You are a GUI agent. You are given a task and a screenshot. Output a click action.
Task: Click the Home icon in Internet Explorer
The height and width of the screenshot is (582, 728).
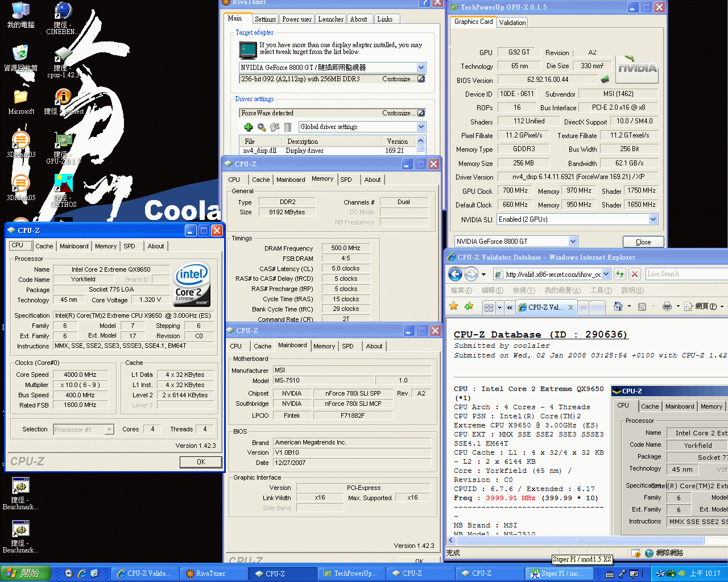pos(618,306)
